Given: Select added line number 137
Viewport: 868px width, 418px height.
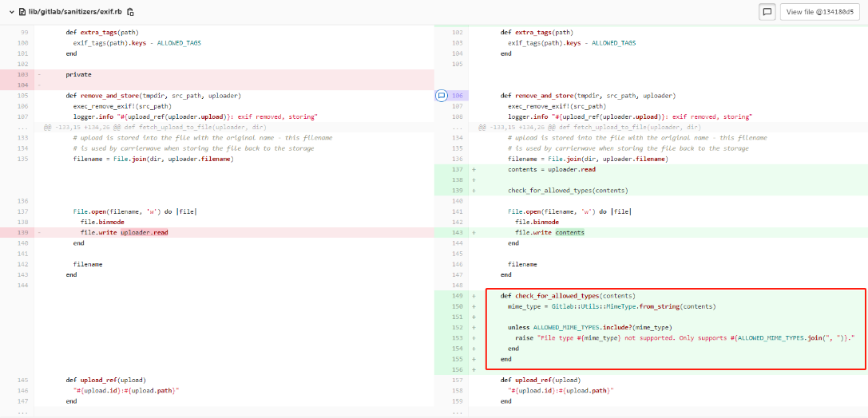Looking at the screenshot, I should coord(458,169).
